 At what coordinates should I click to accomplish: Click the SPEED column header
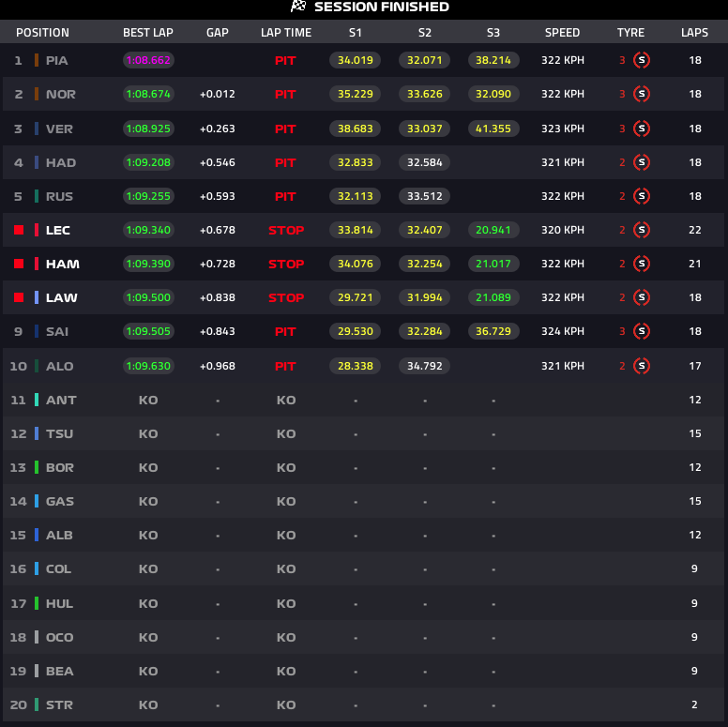562,33
